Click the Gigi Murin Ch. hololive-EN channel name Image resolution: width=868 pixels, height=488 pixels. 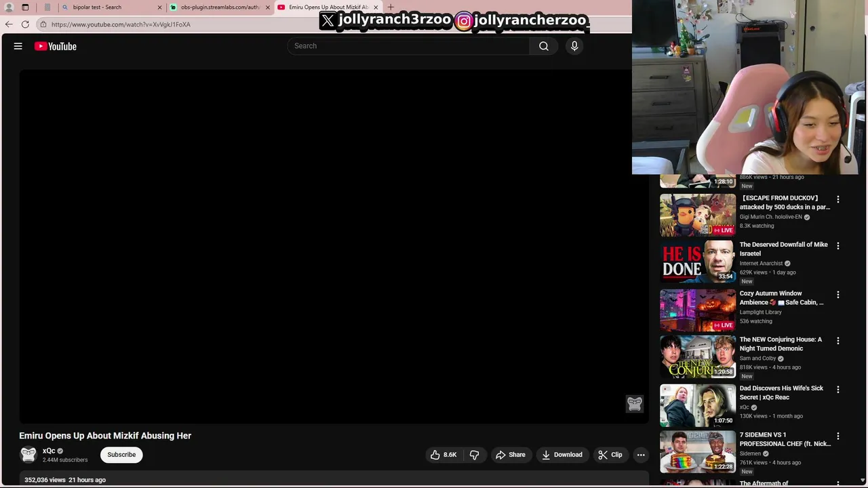(x=770, y=217)
